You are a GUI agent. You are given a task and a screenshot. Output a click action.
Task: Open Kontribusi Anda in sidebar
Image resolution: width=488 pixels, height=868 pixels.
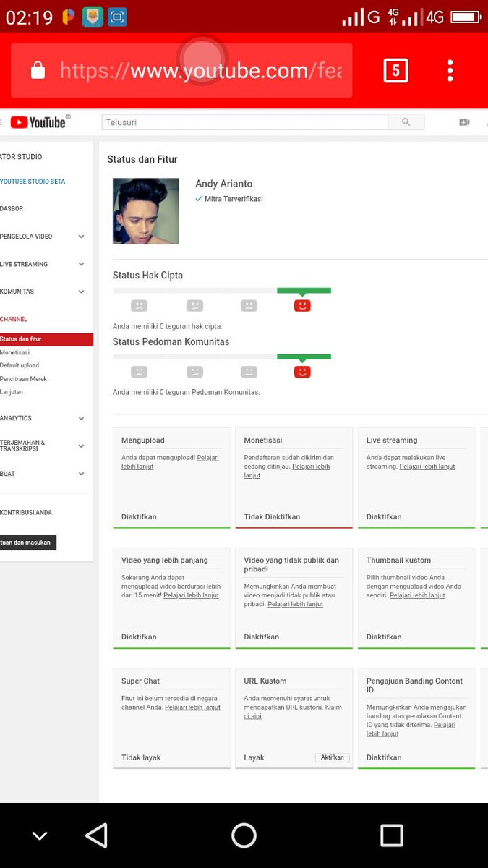tap(26, 512)
